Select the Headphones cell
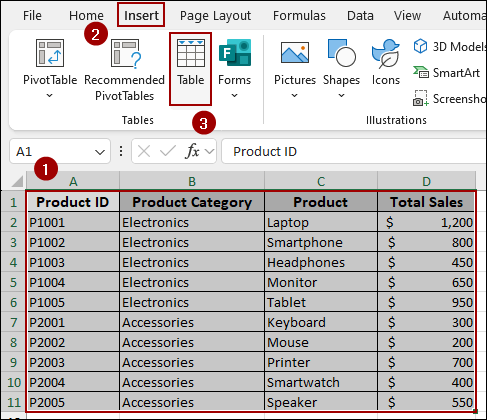Viewport: 487px width, 420px height. tap(321, 262)
